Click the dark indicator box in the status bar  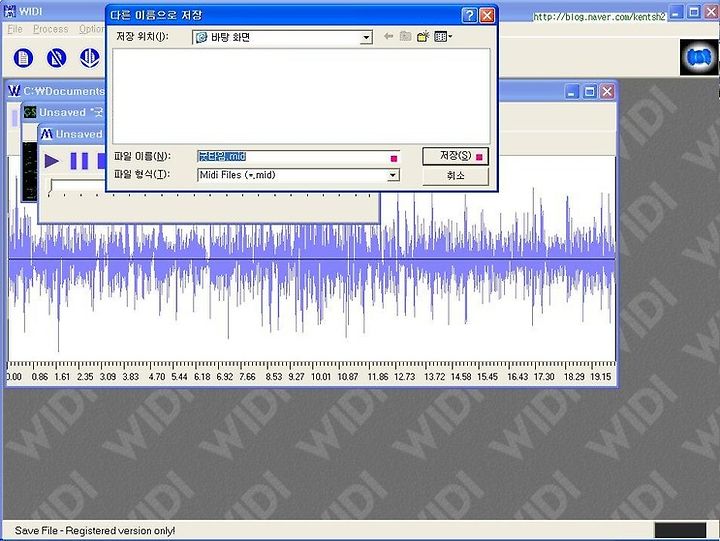pos(680,530)
